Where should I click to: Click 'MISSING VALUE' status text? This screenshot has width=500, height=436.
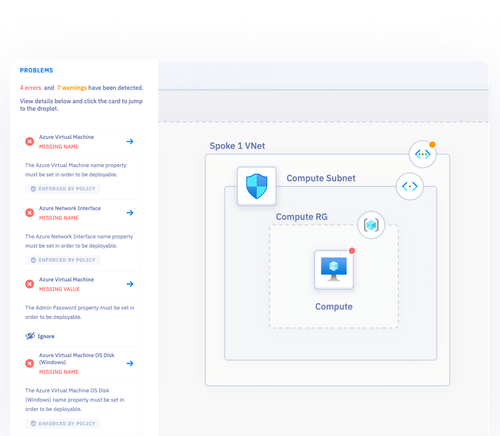click(59, 289)
